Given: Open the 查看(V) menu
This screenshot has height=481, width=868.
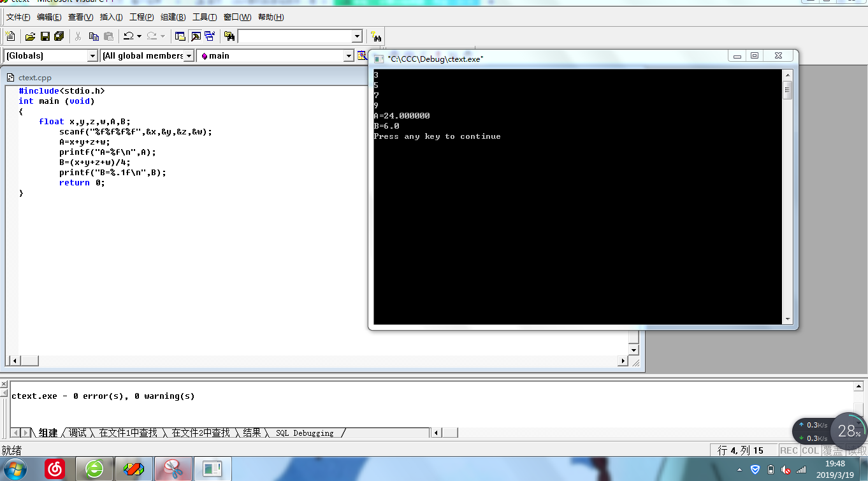Looking at the screenshot, I should coord(80,17).
